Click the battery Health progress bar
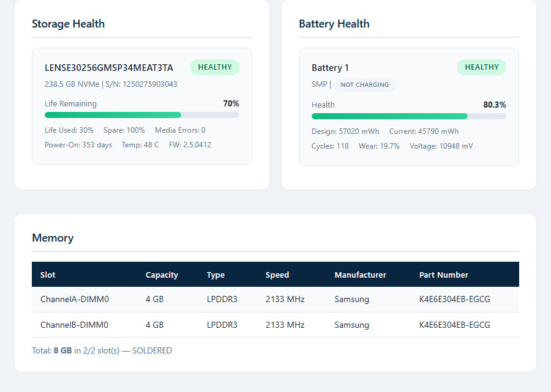Screen dimensions: 551x392 coord(409,116)
